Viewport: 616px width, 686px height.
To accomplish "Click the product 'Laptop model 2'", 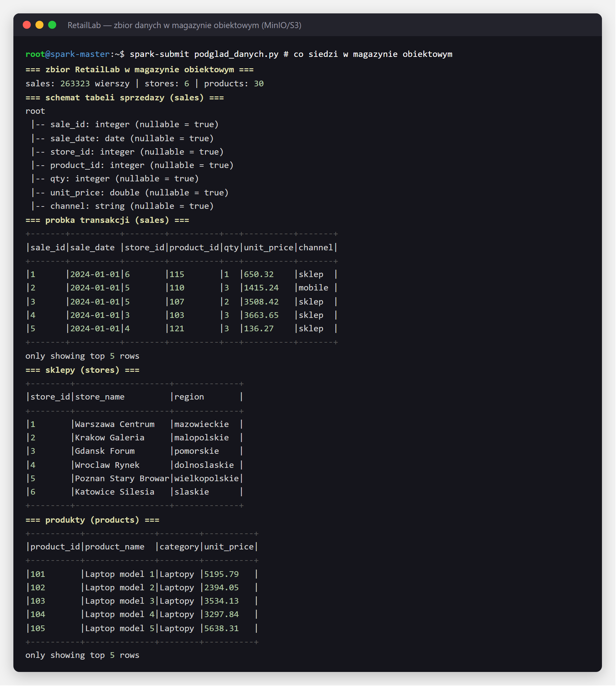I will pyautogui.click(x=120, y=588).
